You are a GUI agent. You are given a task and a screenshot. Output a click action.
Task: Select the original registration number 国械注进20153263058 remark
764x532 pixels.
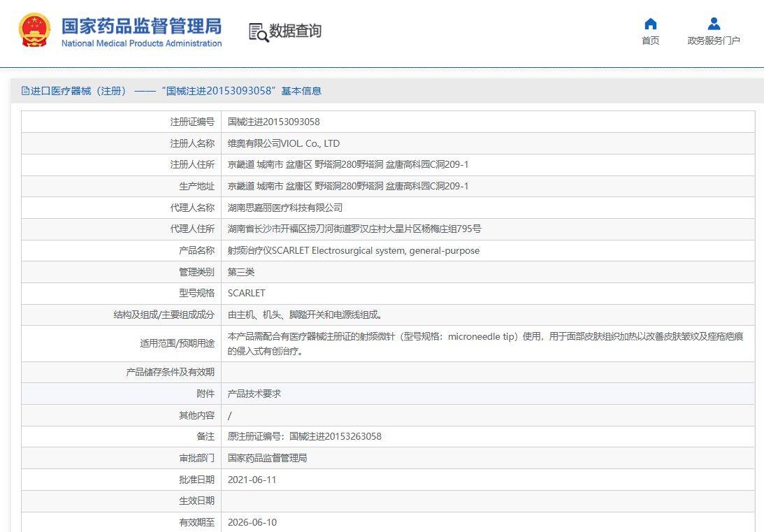(x=304, y=436)
